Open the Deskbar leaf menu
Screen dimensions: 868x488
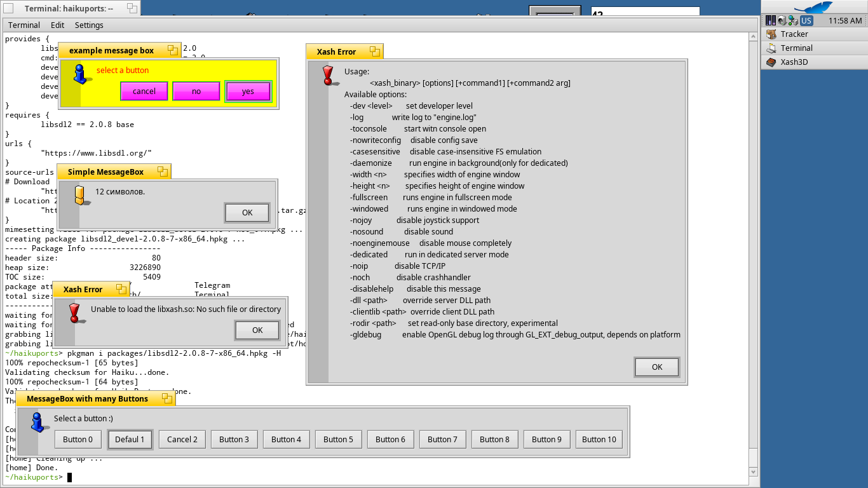tap(814, 7)
